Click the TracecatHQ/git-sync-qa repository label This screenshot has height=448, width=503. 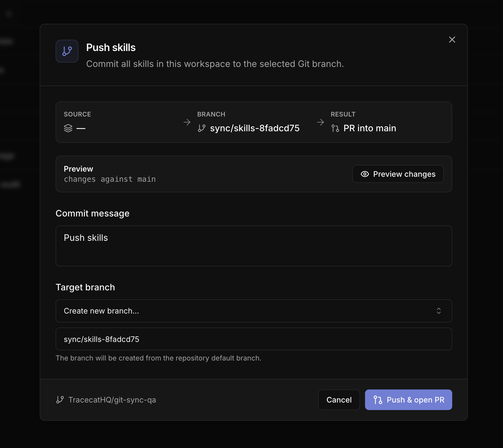tap(112, 400)
